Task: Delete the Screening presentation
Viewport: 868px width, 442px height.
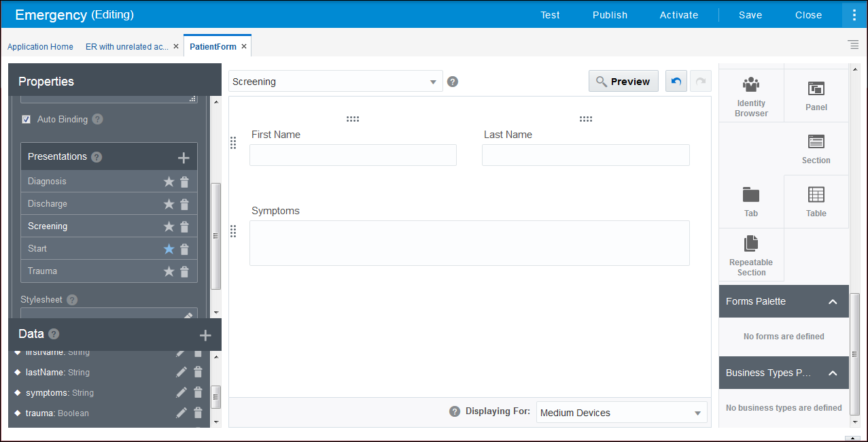Action: click(x=184, y=226)
